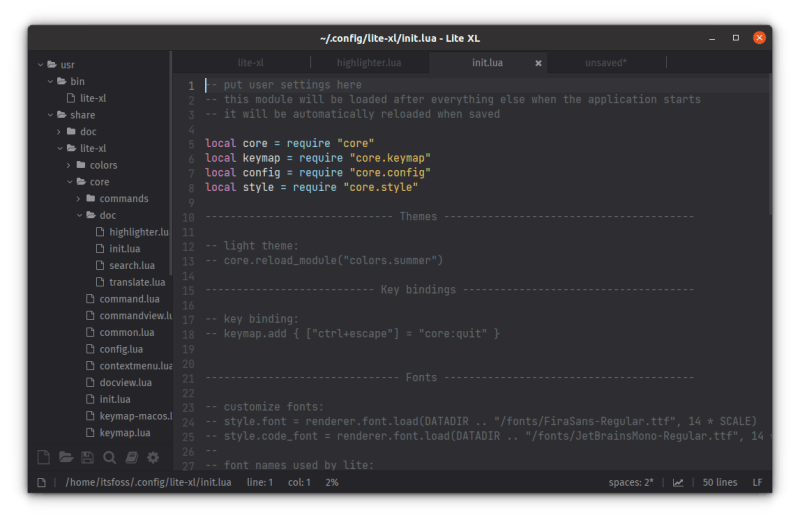Viewport: 800px width, 522px height.
Task: Close the init.lua tab
Action: click(x=538, y=63)
